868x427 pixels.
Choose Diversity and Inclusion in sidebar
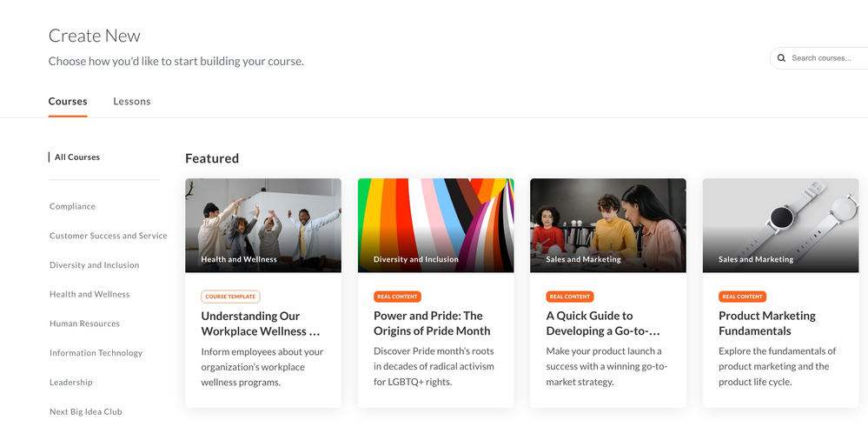click(x=94, y=265)
